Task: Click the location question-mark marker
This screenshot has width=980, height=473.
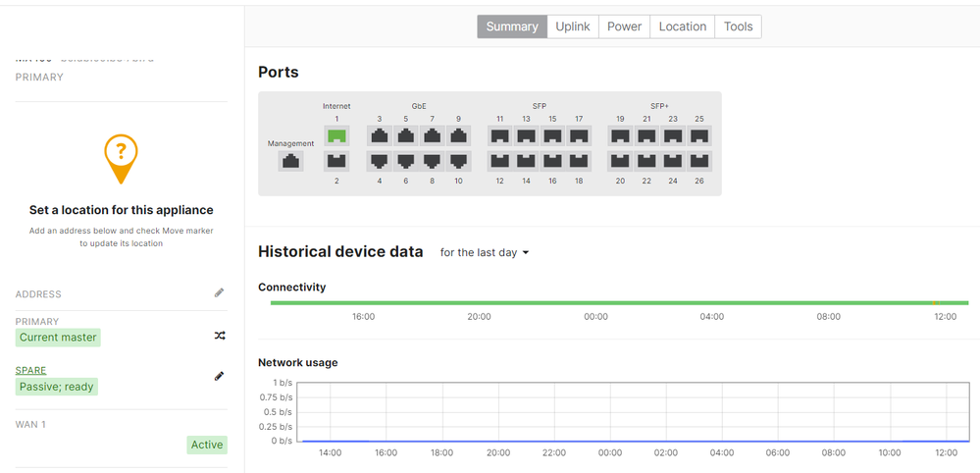Action: [x=121, y=159]
